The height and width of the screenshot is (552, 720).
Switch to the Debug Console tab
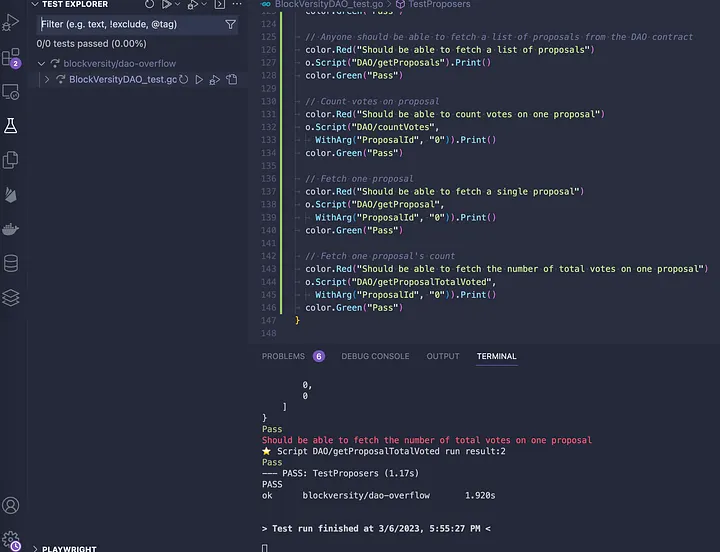[375, 356]
